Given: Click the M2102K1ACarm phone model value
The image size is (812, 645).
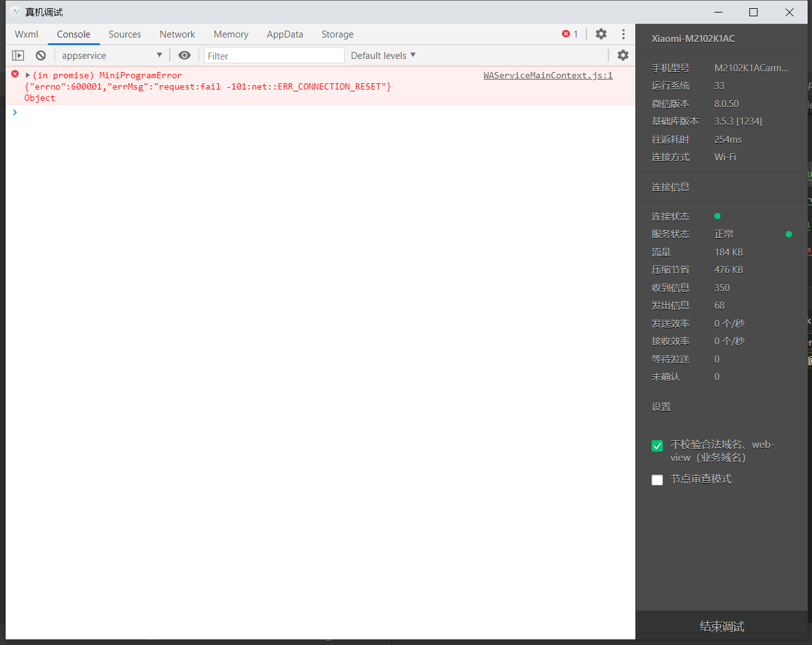Looking at the screenshot, I should click(751, 68).
